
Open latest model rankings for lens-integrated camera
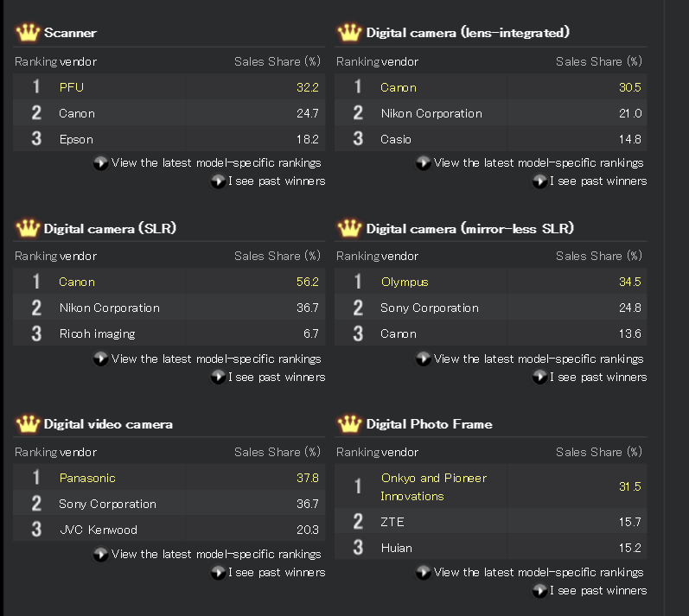(539, 163)
